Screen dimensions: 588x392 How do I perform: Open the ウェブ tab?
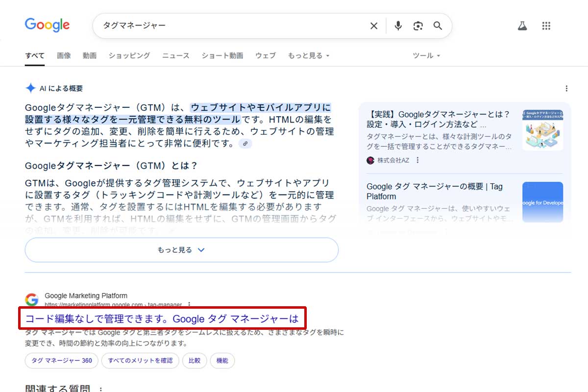[x=266, y=56]
